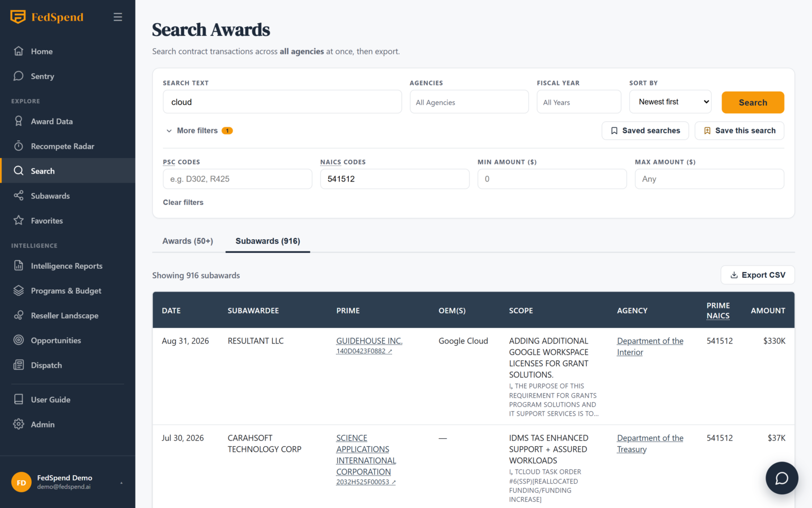Click the FD user avatar

click(x=21, y=482)
